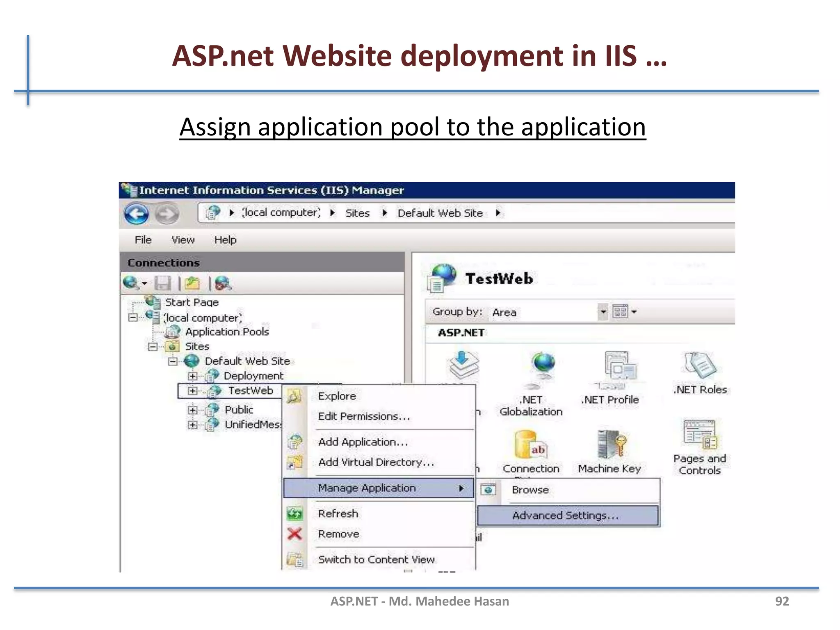Viewport: 840px width, 630px height.
Task: Collapse the Default Web Site node
Action: click(x=173, y=361)
